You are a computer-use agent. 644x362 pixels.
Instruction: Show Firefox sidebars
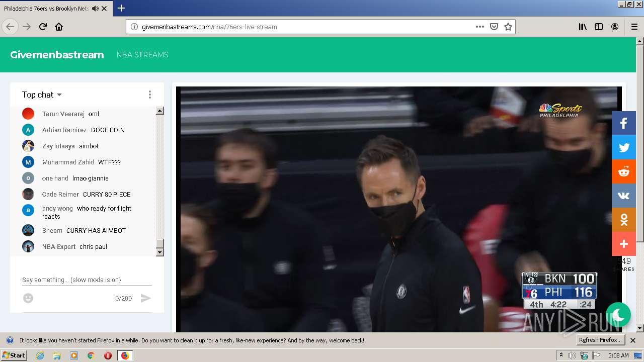click(x=599, y=27)
